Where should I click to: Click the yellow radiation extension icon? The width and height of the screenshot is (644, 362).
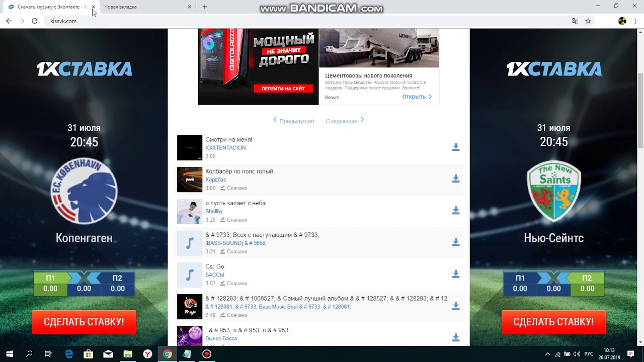click(x=622, y=21)
